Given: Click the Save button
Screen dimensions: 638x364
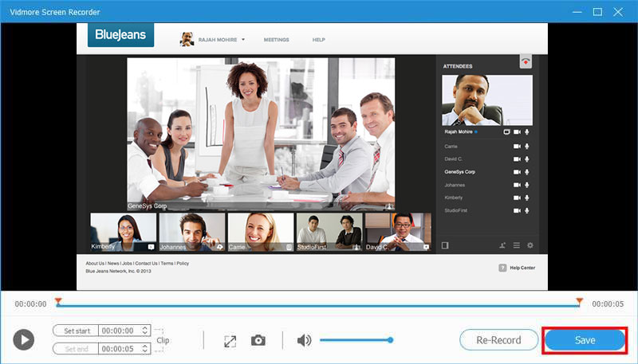Looking at the screenshot, I should [585, 340].
